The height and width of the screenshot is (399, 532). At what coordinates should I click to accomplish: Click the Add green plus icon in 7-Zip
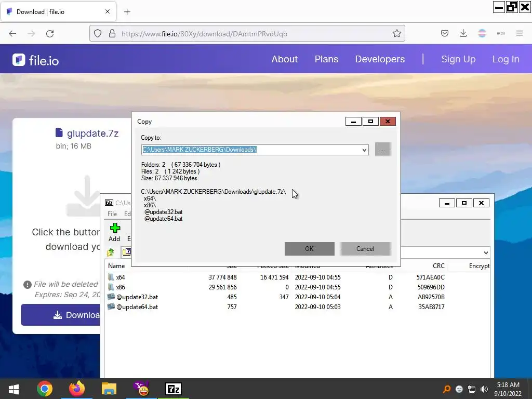point(115,229)
